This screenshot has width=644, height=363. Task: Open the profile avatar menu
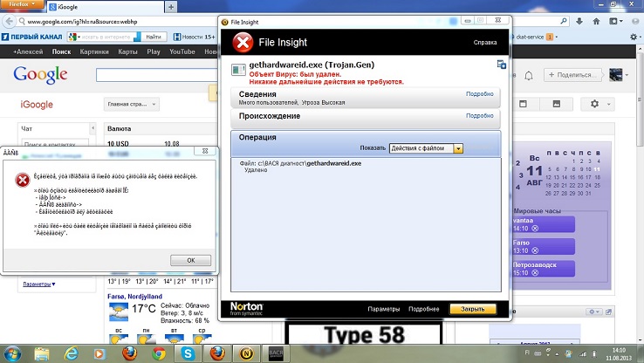pos(619,75)
